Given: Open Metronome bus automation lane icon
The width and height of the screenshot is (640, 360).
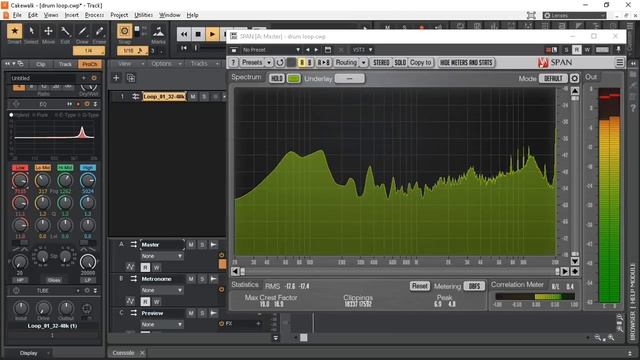Looking at the screenshot, I should (x=130, y=301).
